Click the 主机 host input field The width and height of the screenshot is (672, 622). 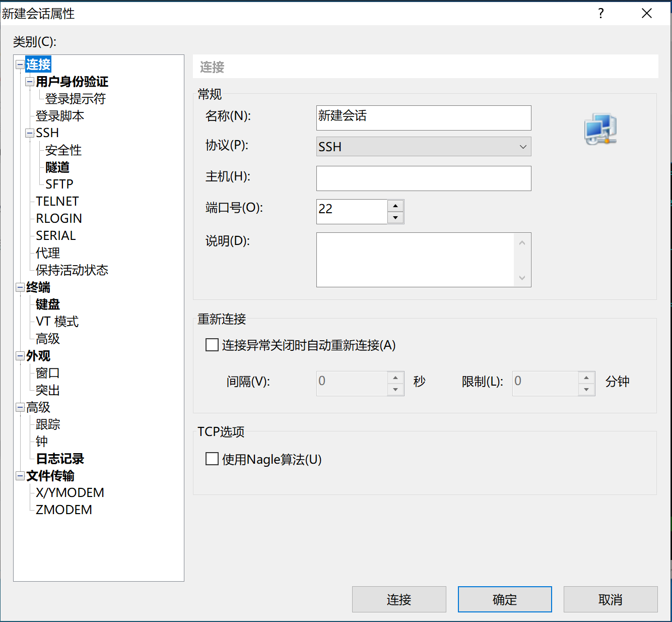(x=424, y=178)
